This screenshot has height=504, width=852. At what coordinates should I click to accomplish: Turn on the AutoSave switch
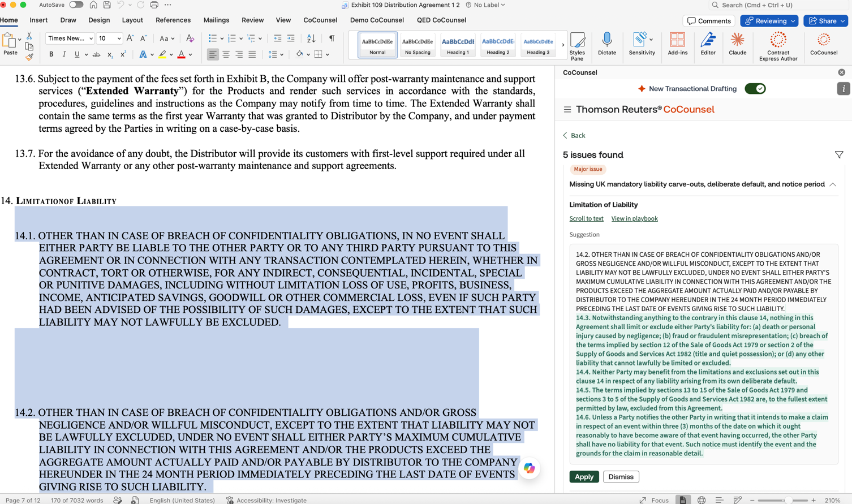click(76, 5)
